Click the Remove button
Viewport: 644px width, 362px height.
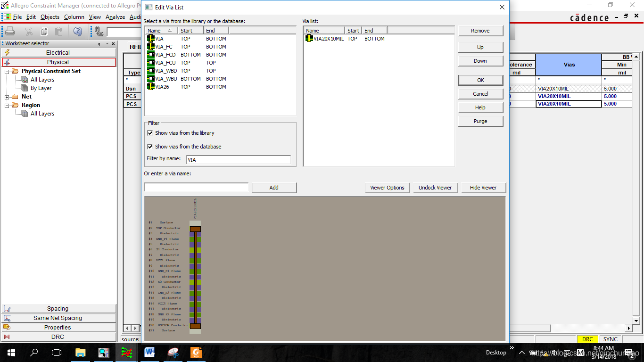pyautogui.click(x=480, y=31)
